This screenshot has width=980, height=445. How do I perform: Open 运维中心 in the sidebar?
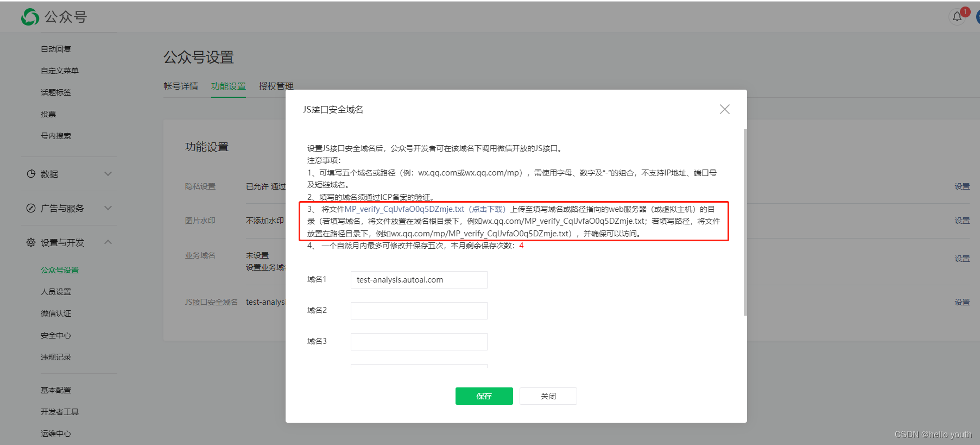56,434
